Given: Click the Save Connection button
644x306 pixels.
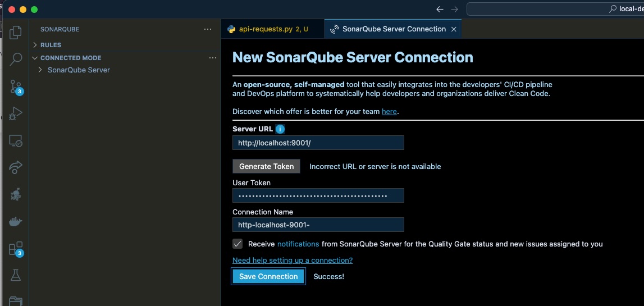Looking at the screenshot, I should tap(268, 276).
